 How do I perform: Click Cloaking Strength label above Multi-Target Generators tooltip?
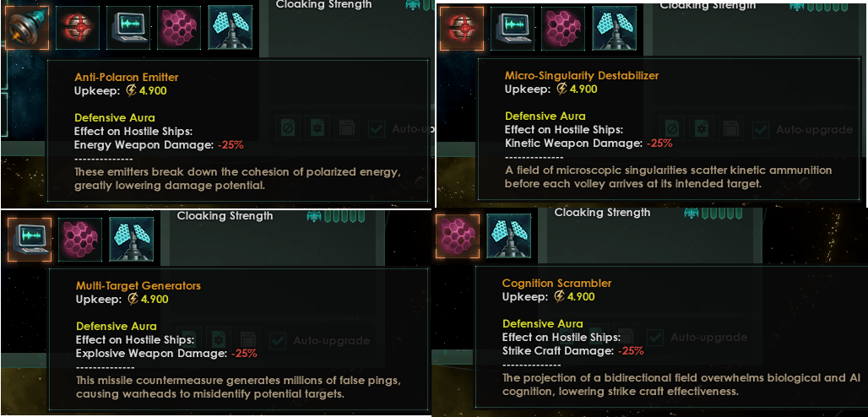coord(225,216)
